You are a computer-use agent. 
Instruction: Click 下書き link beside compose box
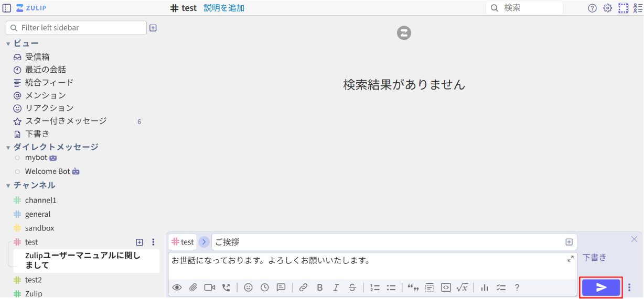click(x=595, y=258)
